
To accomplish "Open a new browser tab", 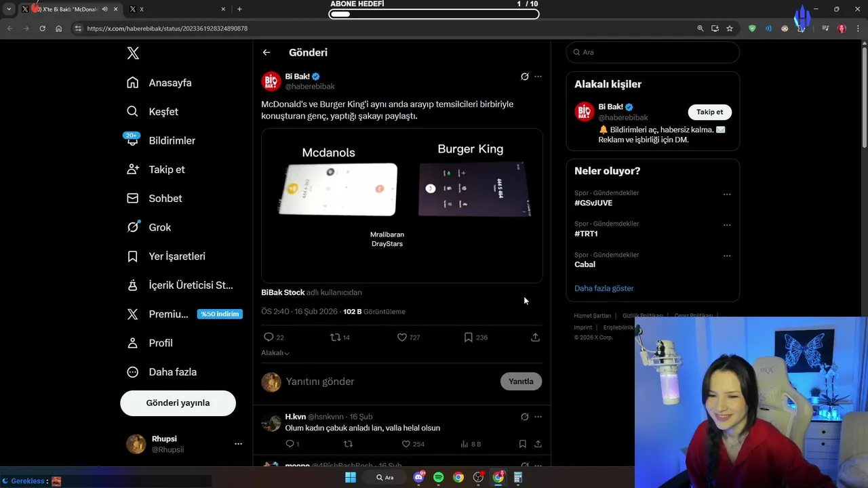I will point(239,9).
